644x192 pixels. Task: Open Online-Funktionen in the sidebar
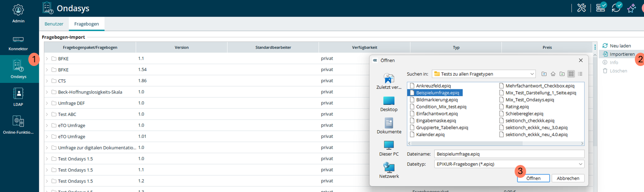tap(18, 125)
